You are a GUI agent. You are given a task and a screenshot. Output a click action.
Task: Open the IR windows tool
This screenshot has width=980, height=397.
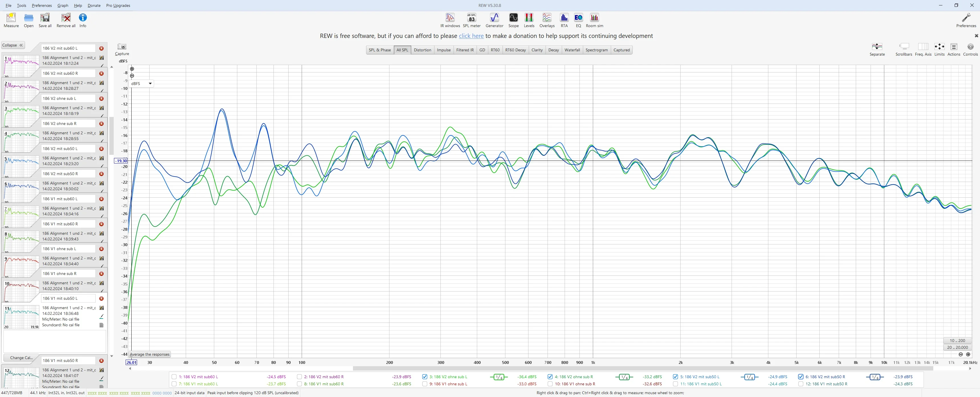click(x=450, y=20)
